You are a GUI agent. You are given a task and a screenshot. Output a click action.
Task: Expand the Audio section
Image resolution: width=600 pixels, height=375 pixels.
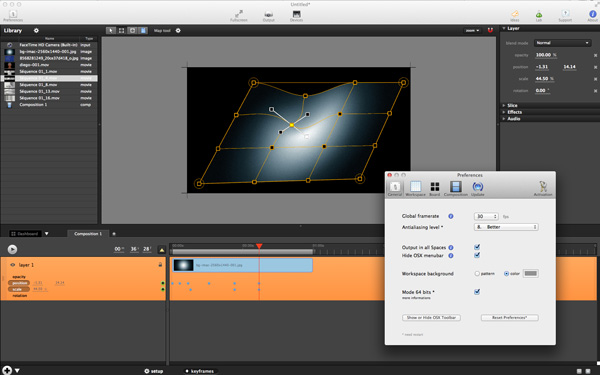(x=513, y=119)
